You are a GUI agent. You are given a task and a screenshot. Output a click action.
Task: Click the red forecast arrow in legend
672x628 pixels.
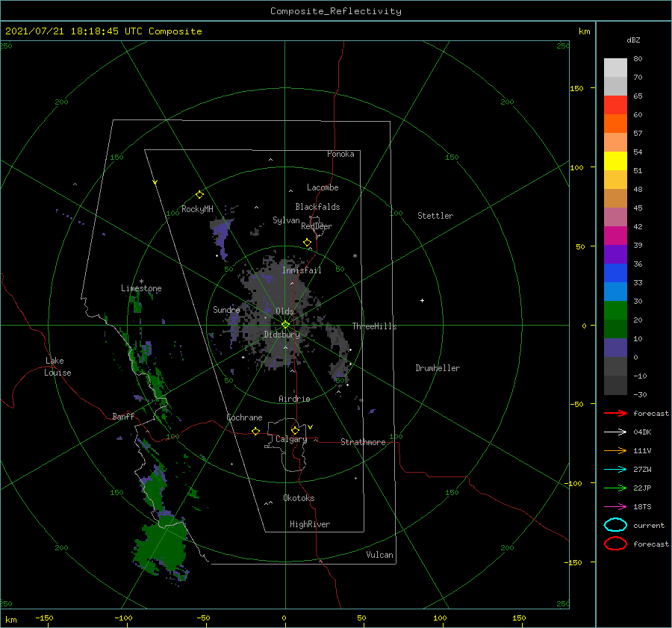(x=615, y=413)
